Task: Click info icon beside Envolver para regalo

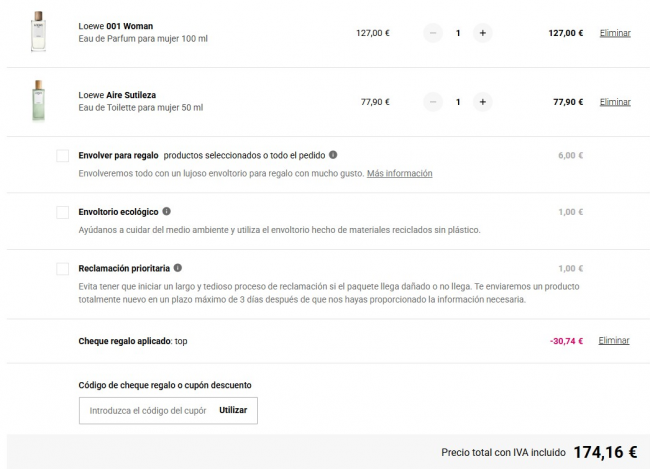Action: click(333, 155)
